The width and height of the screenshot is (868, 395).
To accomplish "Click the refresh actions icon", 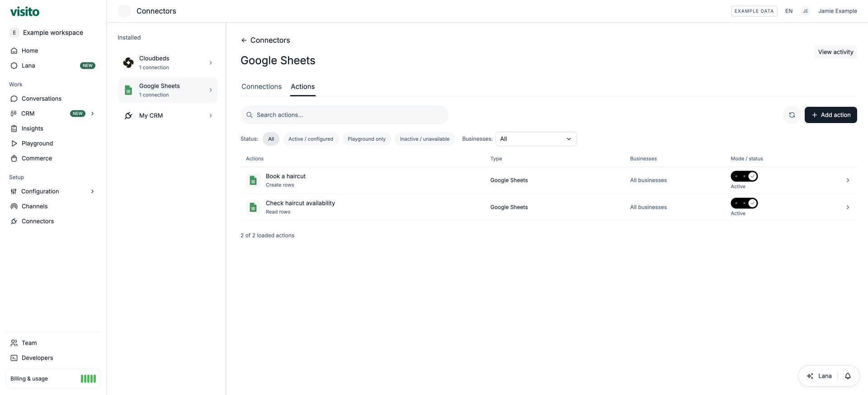I will pos(792,115).
